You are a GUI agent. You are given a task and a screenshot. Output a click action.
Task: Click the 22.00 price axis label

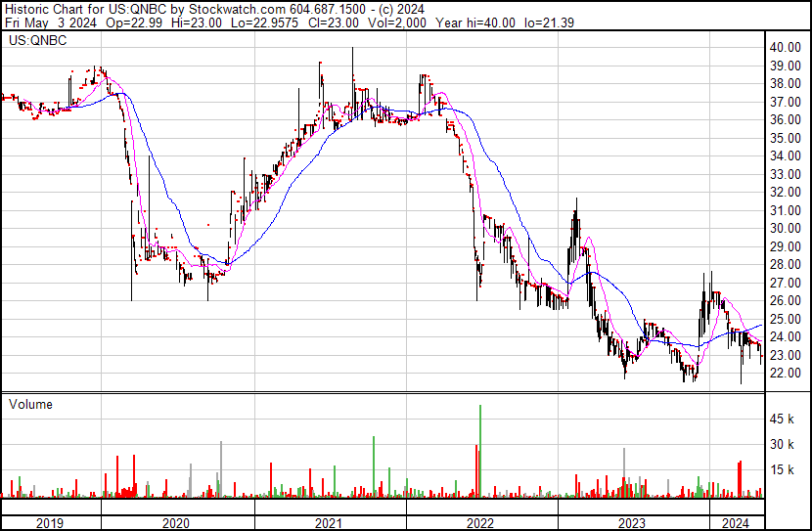click(786, 374)
